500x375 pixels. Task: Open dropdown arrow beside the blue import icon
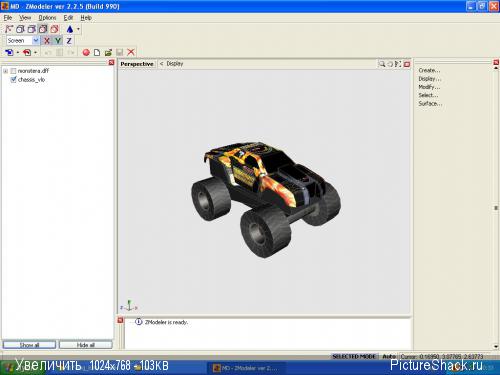tap(17, 52)
